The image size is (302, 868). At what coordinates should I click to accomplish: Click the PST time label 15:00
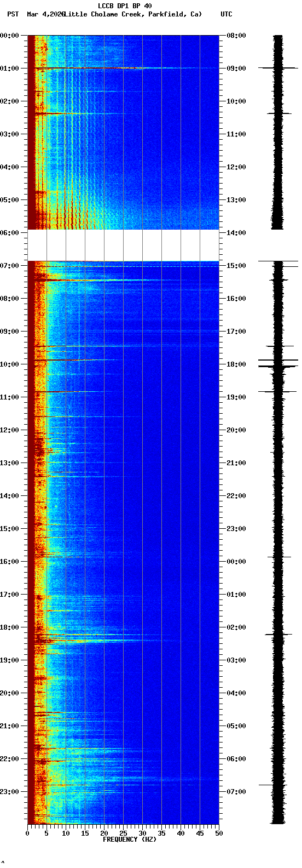[x=9, y=529]
